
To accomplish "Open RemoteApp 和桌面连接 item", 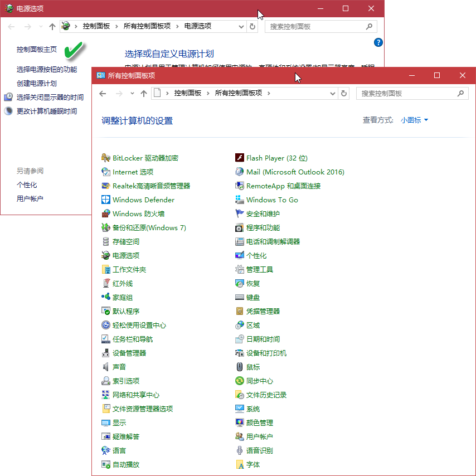I will pyautogui.click(x=278, y=186).
